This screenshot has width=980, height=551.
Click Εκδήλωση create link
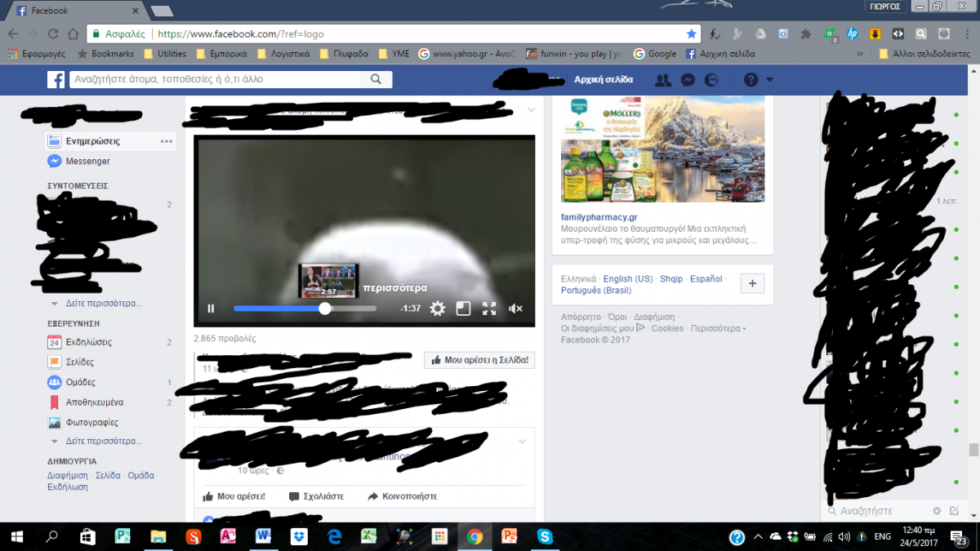click(68, 487)
